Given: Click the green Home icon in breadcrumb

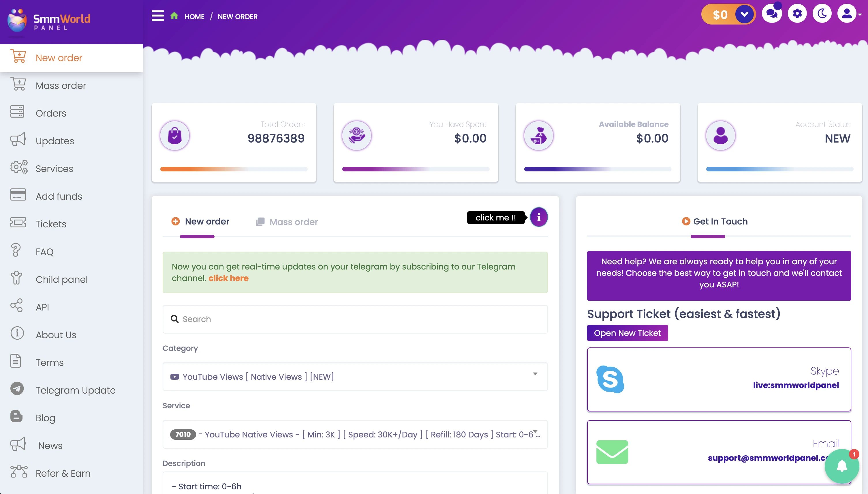Looking at the screenshot, I should 174,16.
